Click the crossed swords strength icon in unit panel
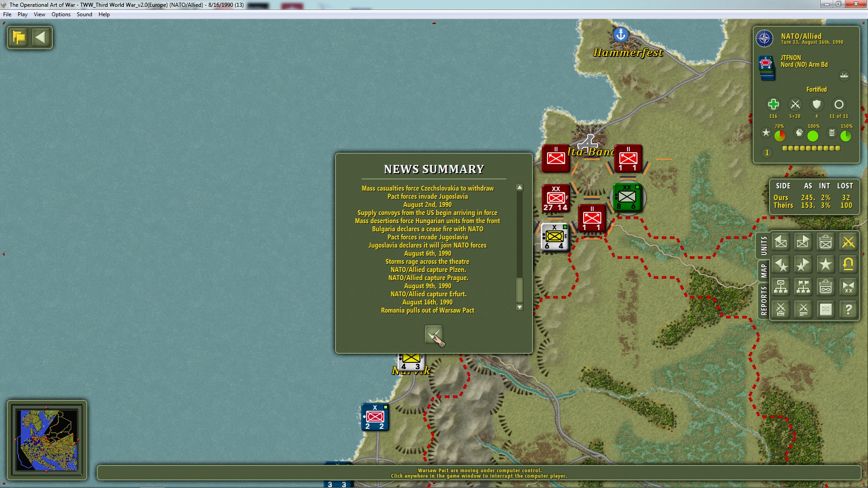The image size is (868, 488). pyautogui.click(x=795, y=104)
